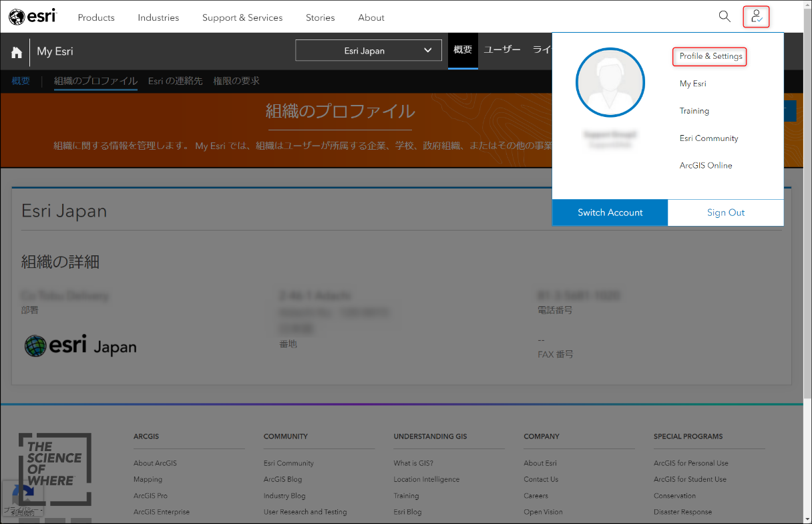Open Training from account menu
Image resolution: width=812 pixels, height=524 pixels.
pos(694,111)
